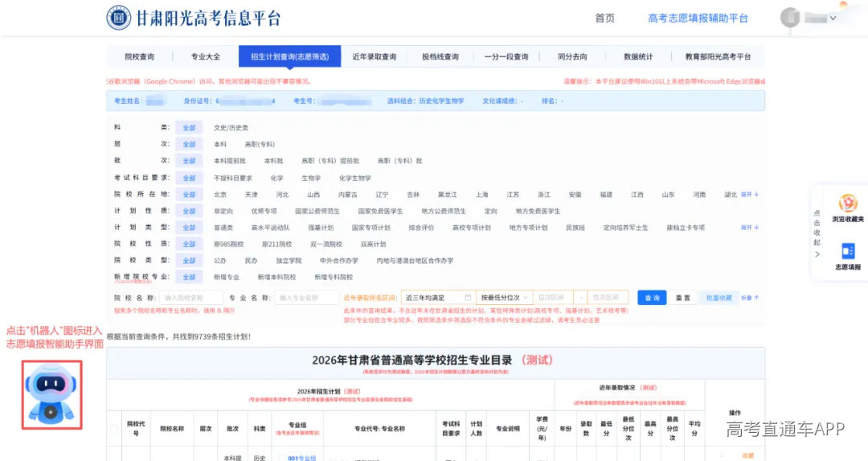
Task: Go to 首页 in top navigation
Action: point(604,19)
